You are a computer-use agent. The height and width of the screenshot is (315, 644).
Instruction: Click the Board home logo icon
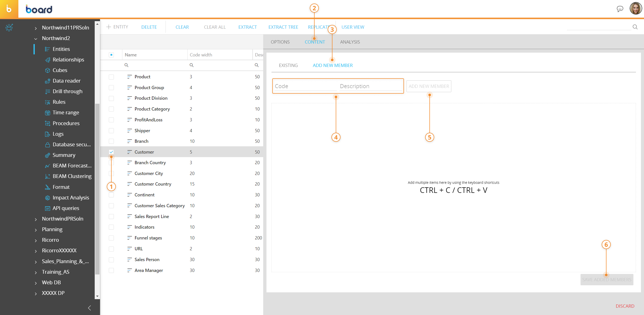pos(9,9)
